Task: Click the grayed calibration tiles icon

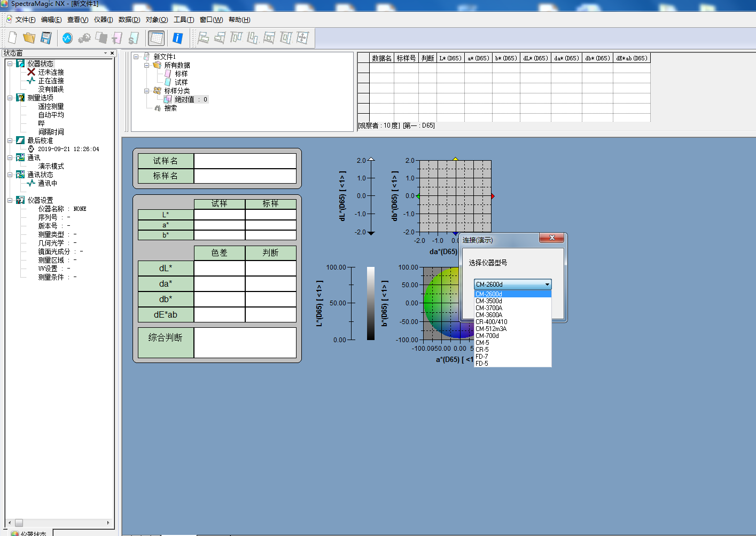Action: coord(101,38)
